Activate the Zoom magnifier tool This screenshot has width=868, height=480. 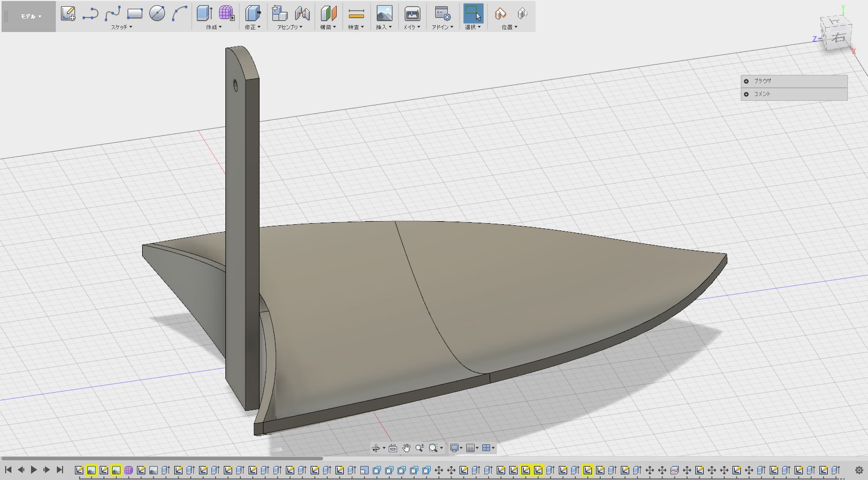(419, 448)
